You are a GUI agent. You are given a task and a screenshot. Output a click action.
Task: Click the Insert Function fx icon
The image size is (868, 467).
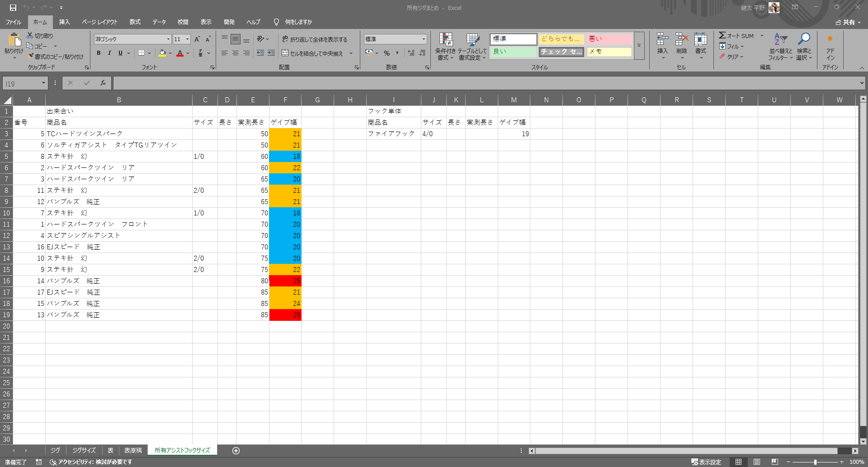coord(103,83)
